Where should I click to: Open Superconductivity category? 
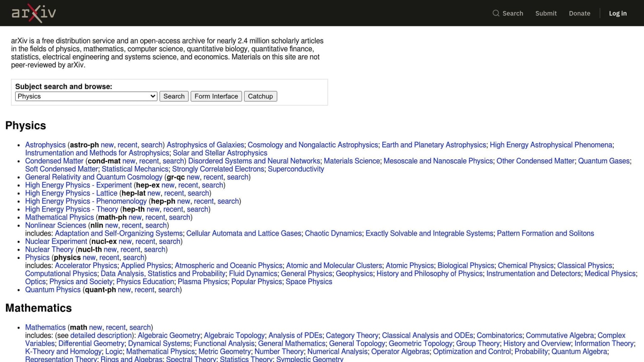[x=296, y=169]
